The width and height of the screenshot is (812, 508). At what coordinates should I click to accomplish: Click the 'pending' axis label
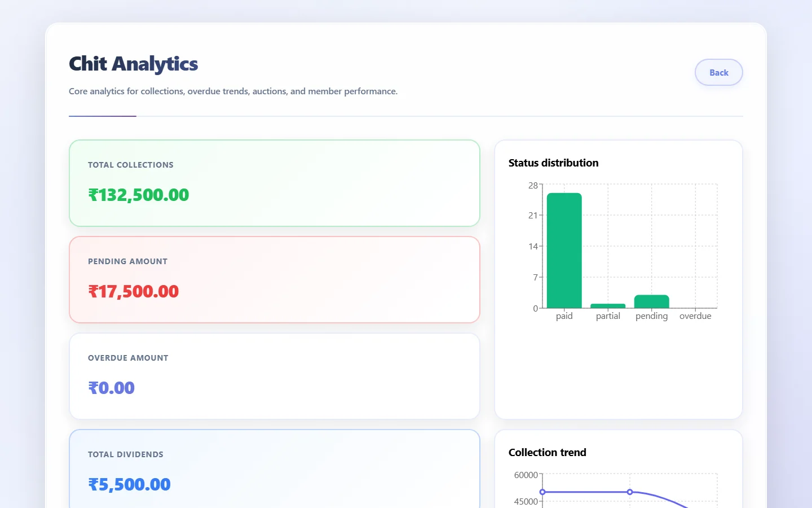pos(651,316)
